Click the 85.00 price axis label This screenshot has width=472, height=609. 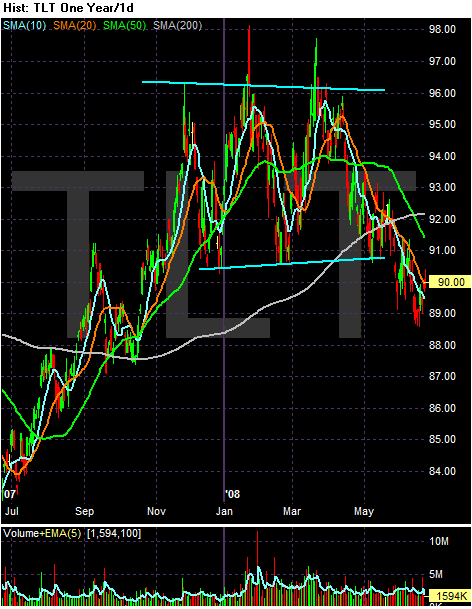[442, 439]
